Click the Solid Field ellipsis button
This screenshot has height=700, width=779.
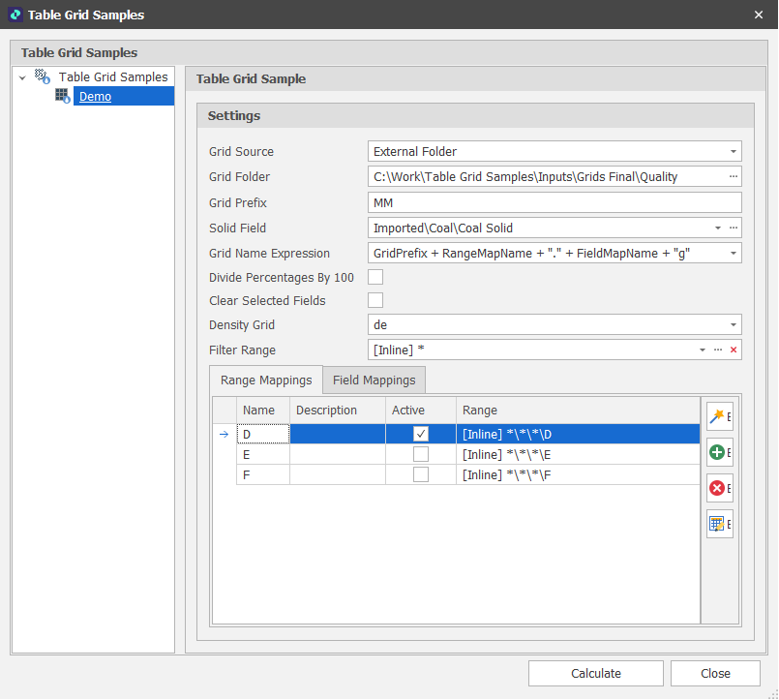734,228
